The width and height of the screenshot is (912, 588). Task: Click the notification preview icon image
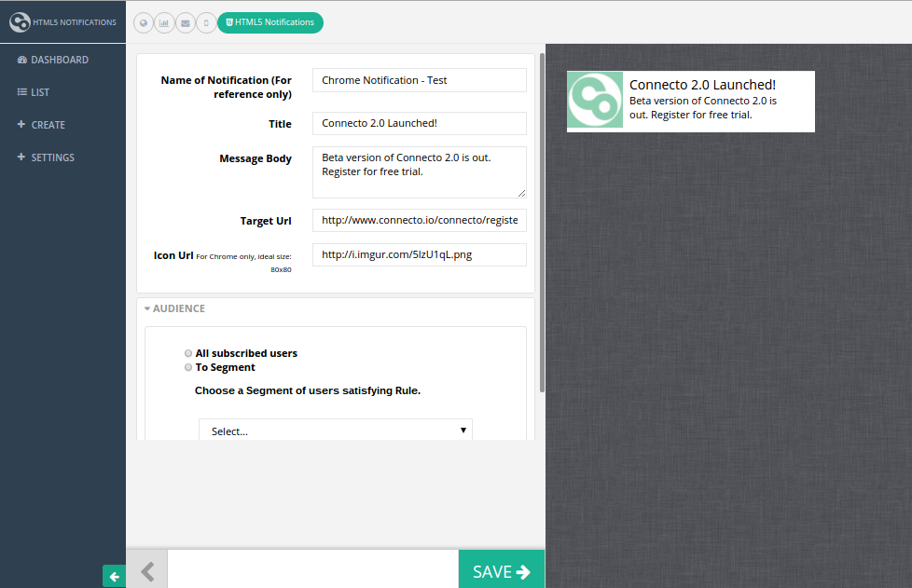point(595,100)
